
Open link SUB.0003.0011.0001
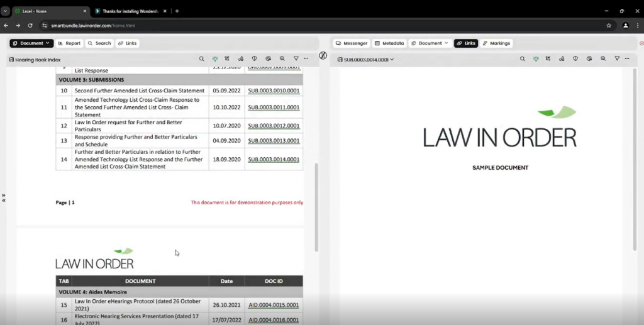tap(274, 107)
